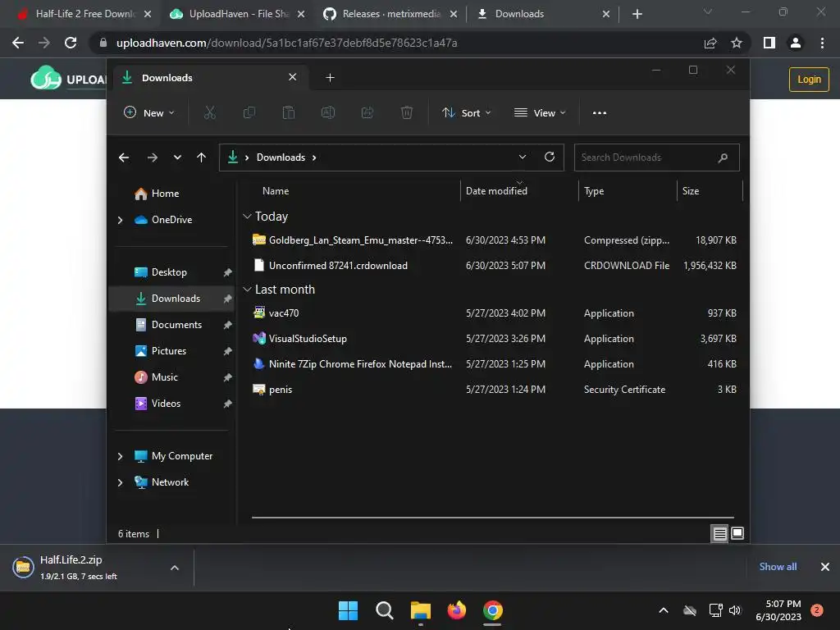Open Chrome three-dot menu
This screenshot has width=840, height=630.
tap(822, 43)
